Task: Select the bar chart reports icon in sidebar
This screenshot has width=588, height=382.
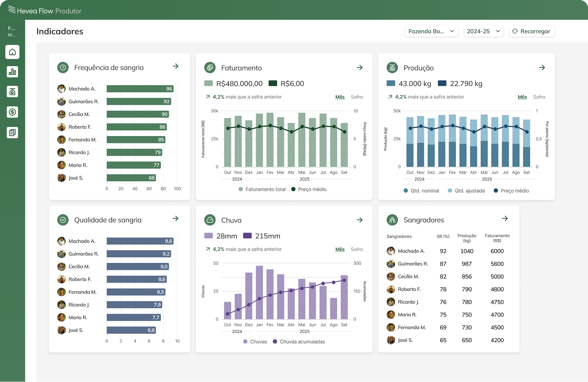Action: click(x=12, y=72)
